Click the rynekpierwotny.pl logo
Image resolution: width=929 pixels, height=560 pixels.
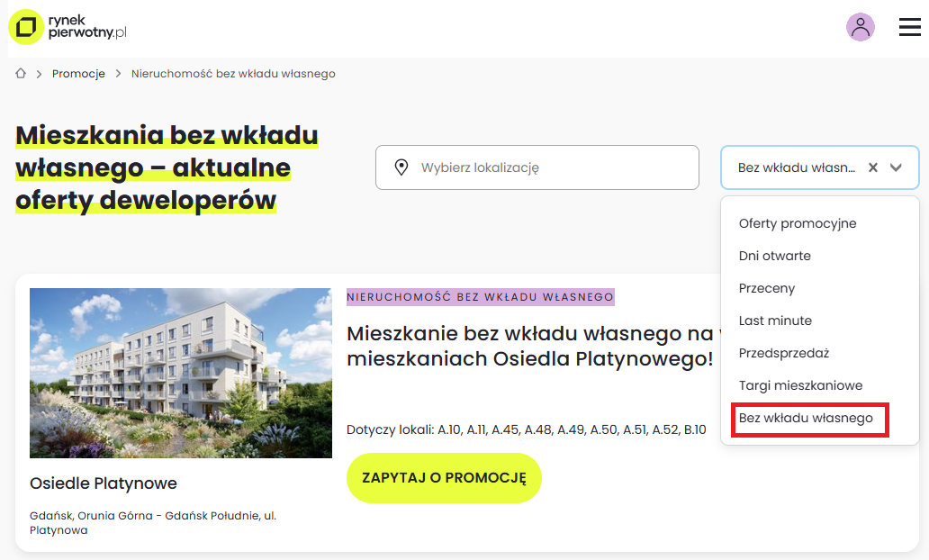click(68, 27)
